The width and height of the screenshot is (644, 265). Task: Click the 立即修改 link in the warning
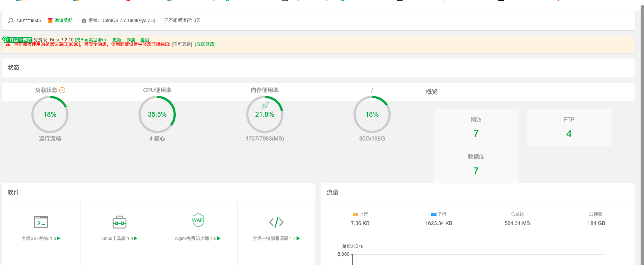pyautogui.click(x=205, y=44)
